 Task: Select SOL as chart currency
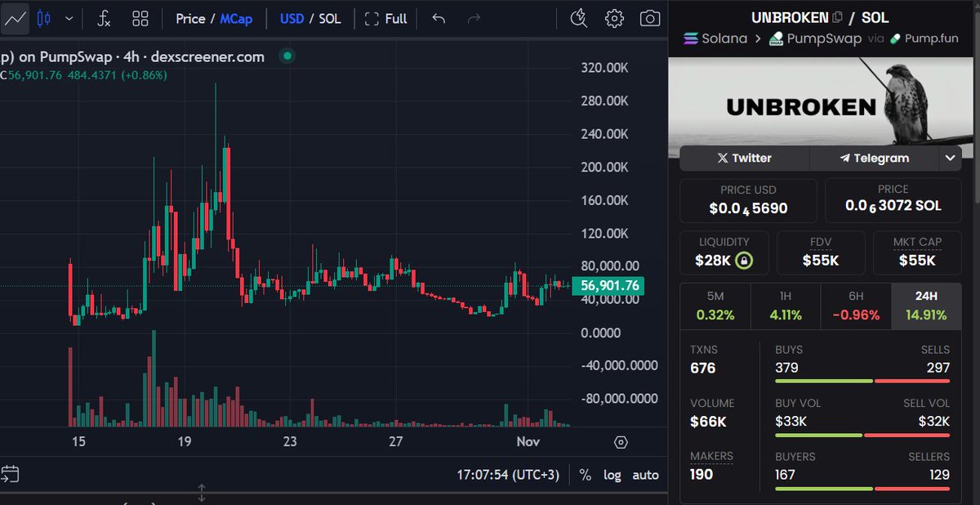[330, 18]
